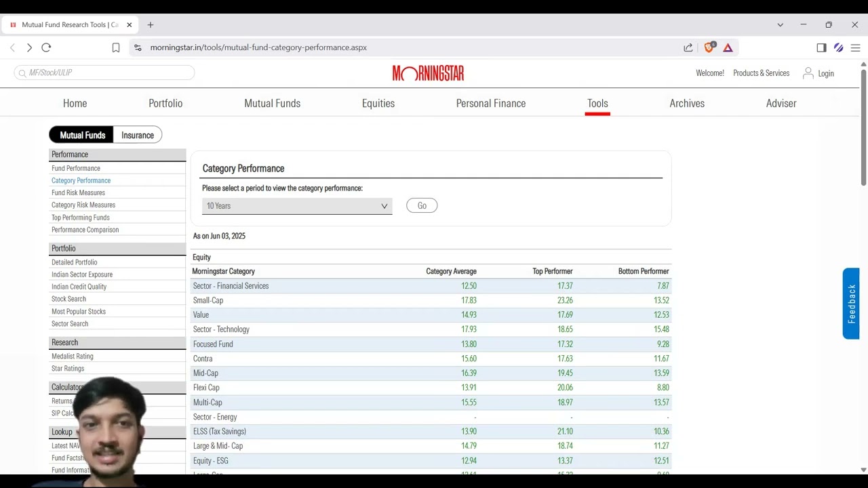The height and width of the screenshot is (488, 868).
Task: Toggle the browser sidebar panel icon
Action: pos(821,47)
